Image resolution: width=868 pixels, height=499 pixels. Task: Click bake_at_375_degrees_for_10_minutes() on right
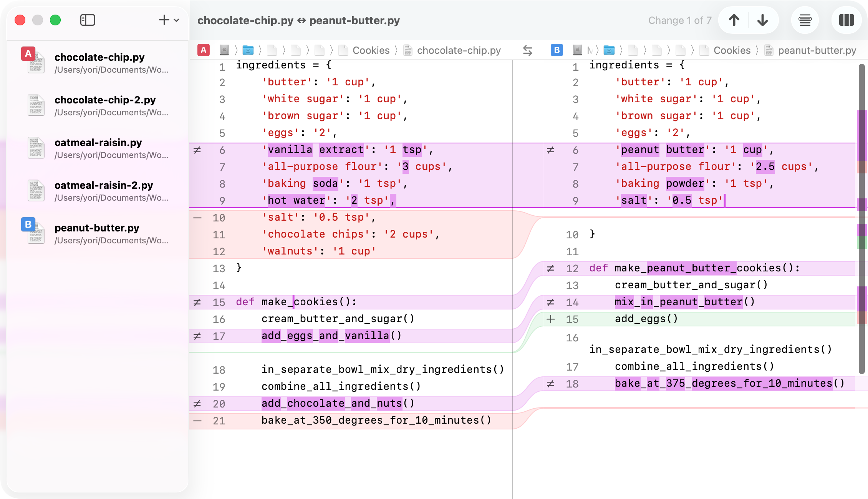pyautogui.click(x=730, y=383)
